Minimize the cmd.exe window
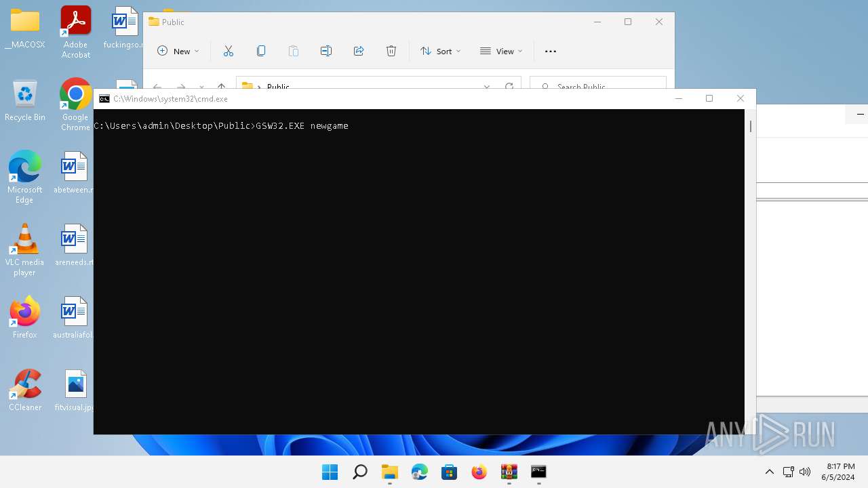 678,98
